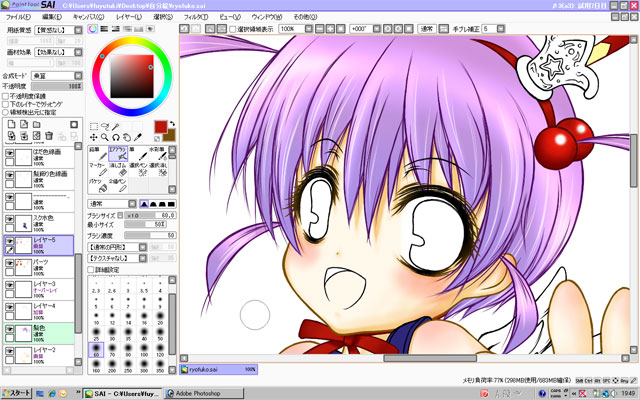Pick the 60 brush size preset
Image resolution: width=640 pixels, height=400 pixels.
(x=96, y=350)
